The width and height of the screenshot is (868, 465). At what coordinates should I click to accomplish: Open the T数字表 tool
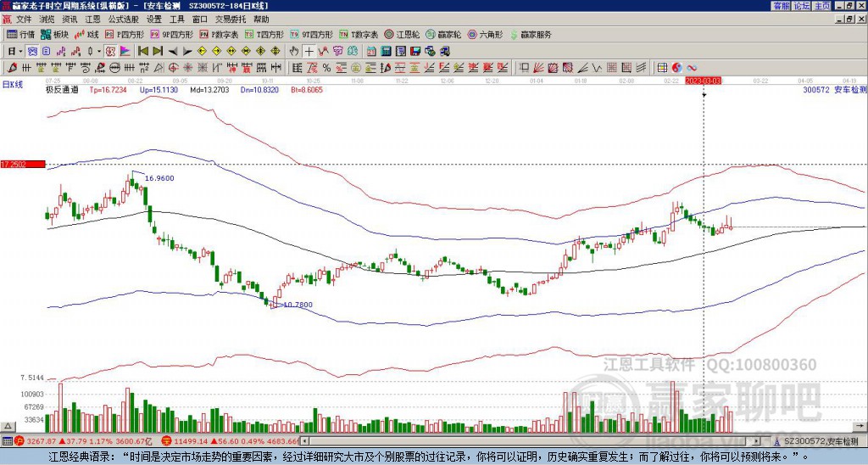coord(359,34)
